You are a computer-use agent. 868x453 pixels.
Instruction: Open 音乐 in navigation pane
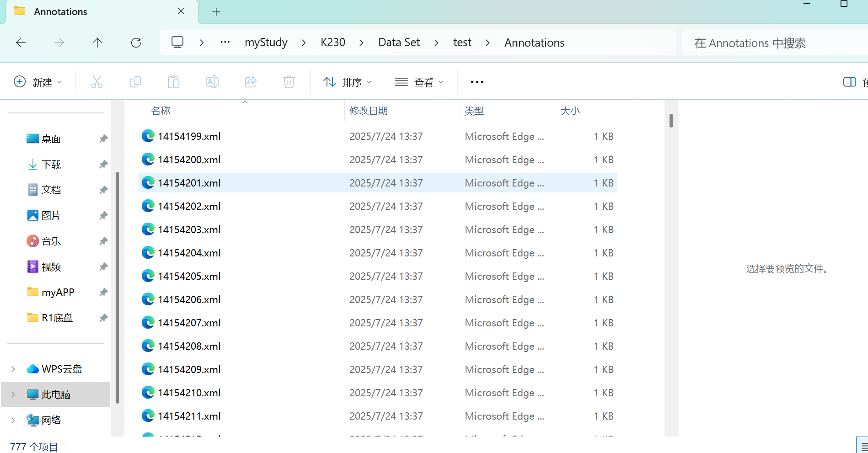tap(51, 241)
